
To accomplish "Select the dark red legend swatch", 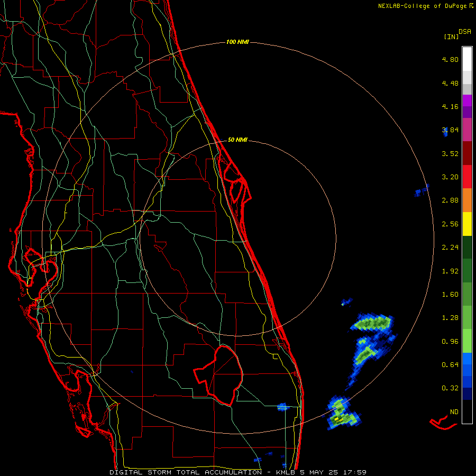I will pyautogui.click(x=467, y=153).
